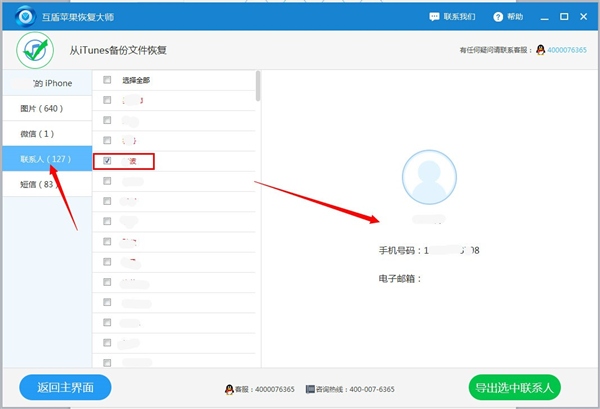
Task: Check the contact right below the checked one
Action: tap(107, 181)
